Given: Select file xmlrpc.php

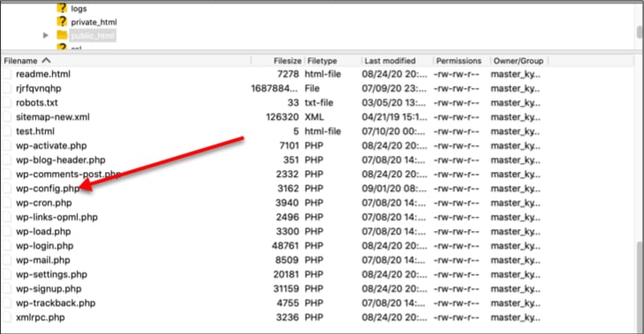Looking at the screenshot, I should pos(41,317).
